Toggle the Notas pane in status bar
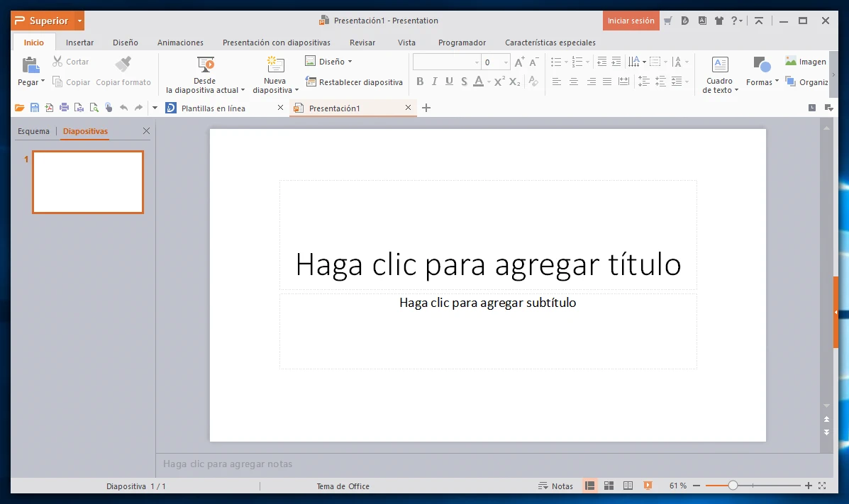This screenshot has width=849, height=504. pyautogui.click(x=556, y=486)
